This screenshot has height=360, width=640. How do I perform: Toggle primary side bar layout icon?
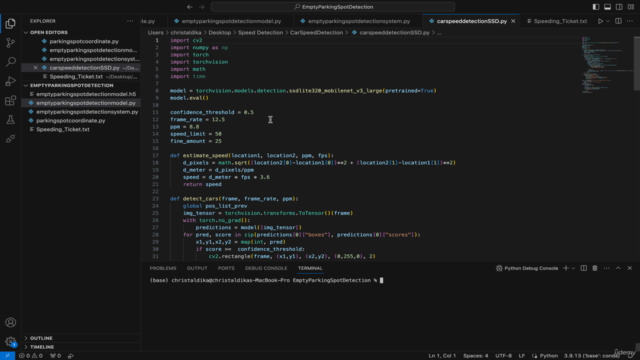pos(596,7)
